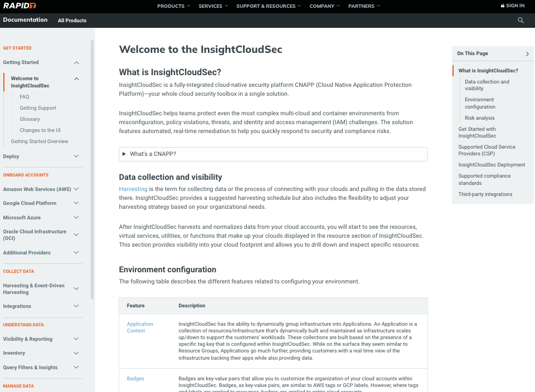
Task: Open the Partners top menu
Action: click(364, 6)
